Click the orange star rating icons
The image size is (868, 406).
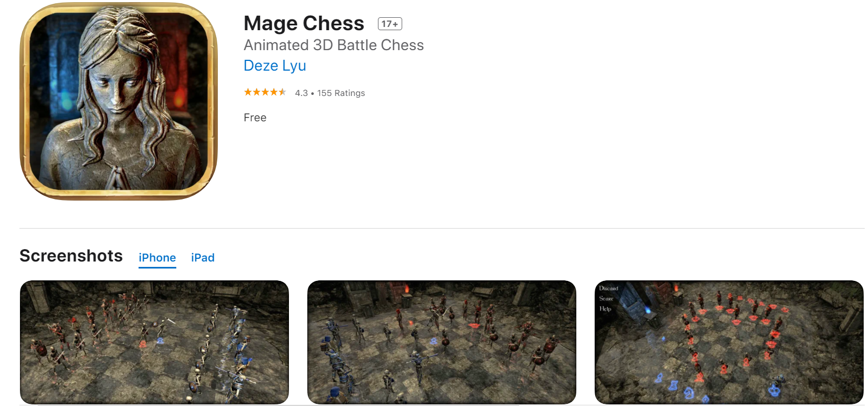tap(265, 92)
